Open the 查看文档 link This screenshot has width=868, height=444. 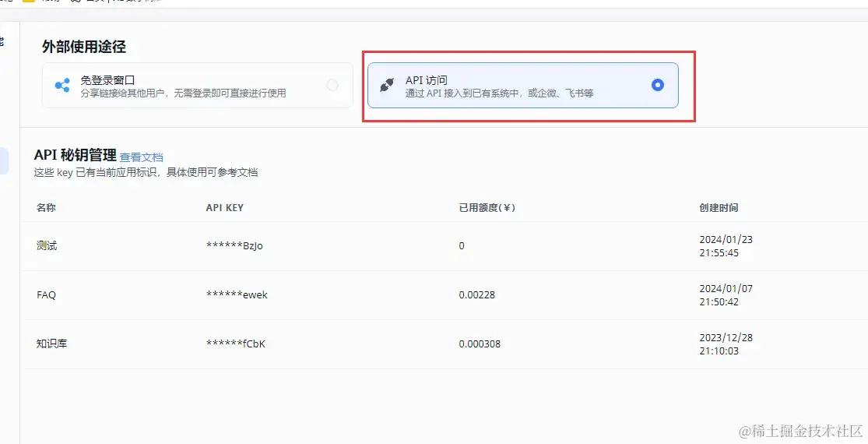[141, 157]
